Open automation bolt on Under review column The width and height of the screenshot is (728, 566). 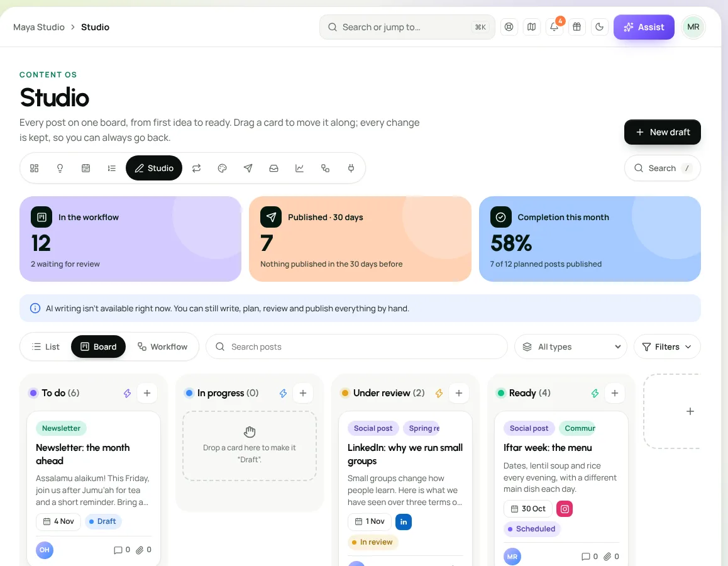(x=439, y=393)
